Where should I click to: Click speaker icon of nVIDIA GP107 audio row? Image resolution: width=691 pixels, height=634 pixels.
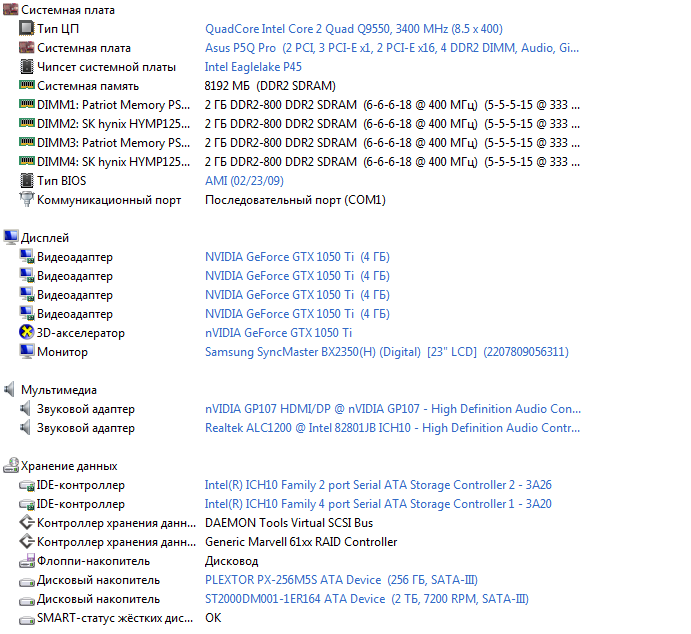tap(26, 408)
